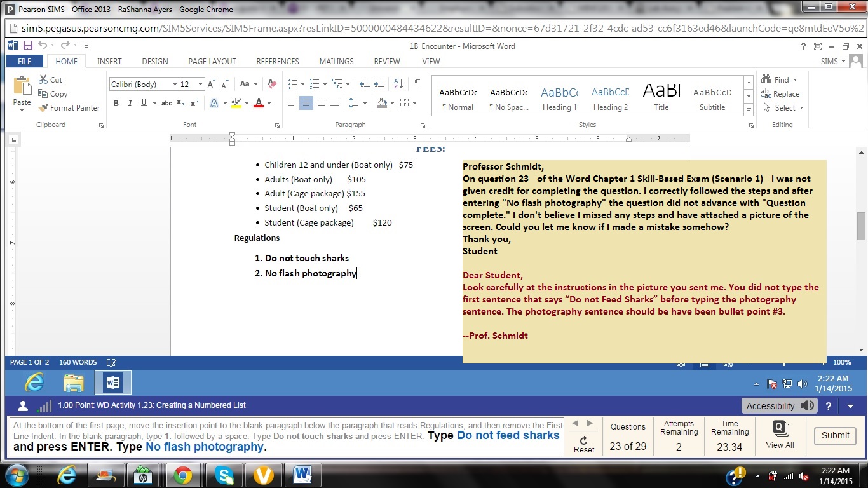This screenshot has height=488, width=868.
Task: Click the red Font Color swatch
Action: click(259, 103)
